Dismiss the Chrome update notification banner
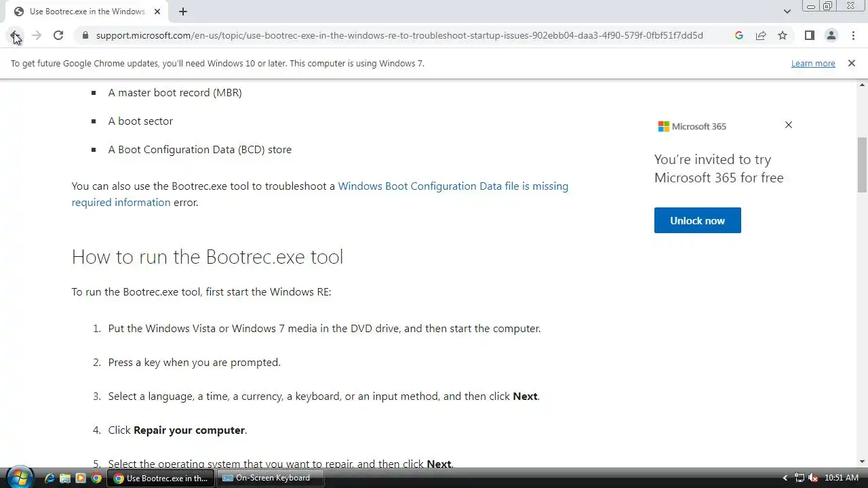 852,63
